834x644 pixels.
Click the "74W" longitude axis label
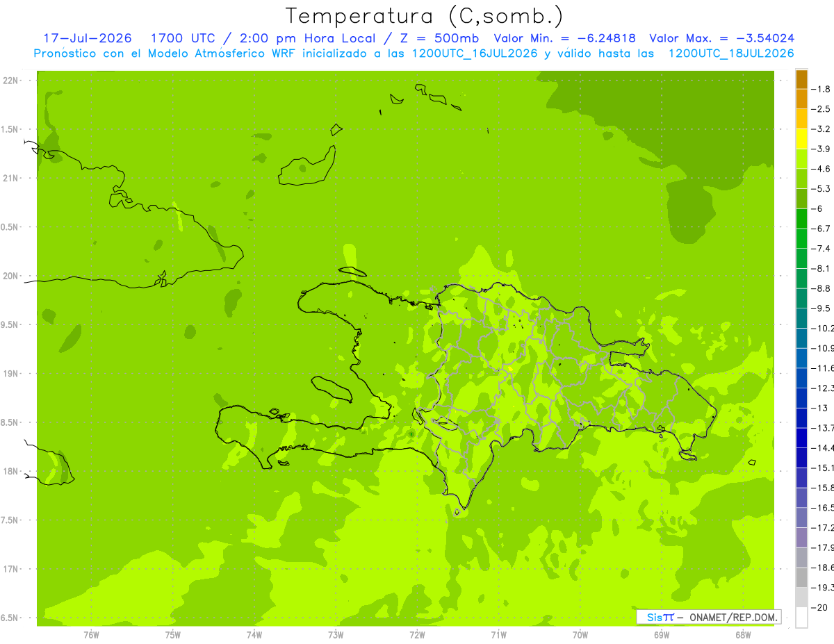click(x=254, y=634)
